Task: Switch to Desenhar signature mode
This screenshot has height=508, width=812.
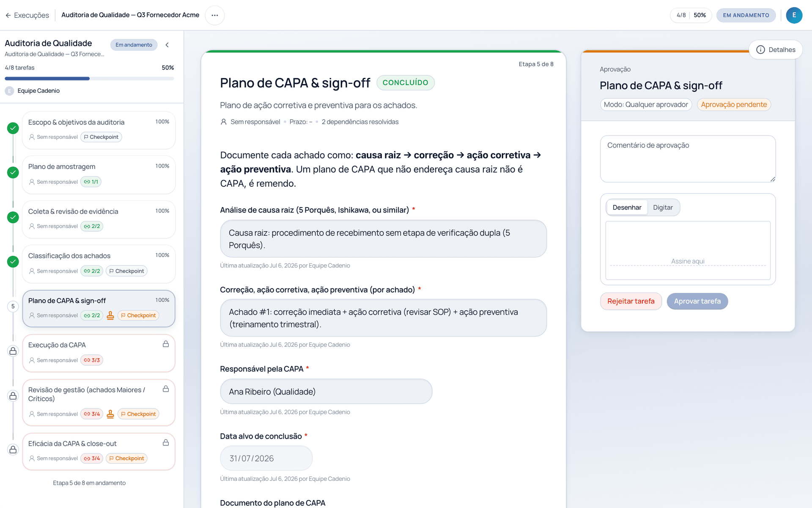Action: [627, 207]
